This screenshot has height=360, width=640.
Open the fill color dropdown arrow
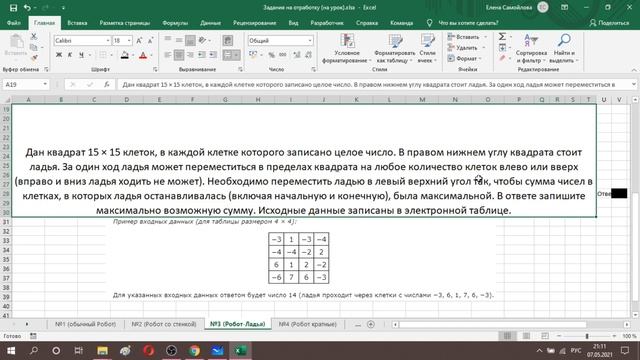click(133, 55)
